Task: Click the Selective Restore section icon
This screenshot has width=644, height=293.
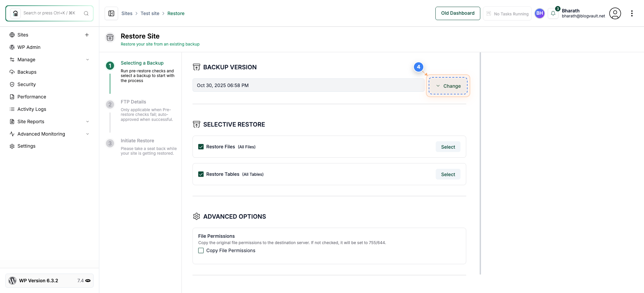Action: tap(197, 124)
